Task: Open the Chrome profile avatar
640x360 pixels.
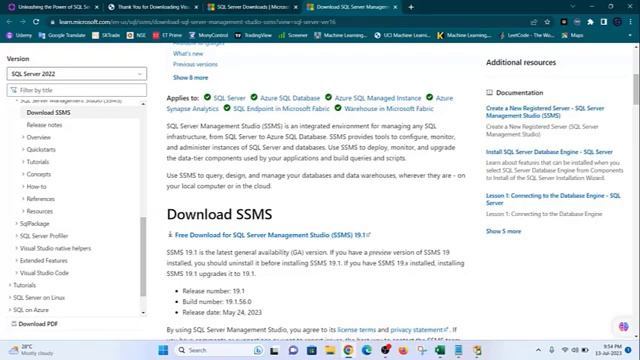Action: tap(617, 22)
